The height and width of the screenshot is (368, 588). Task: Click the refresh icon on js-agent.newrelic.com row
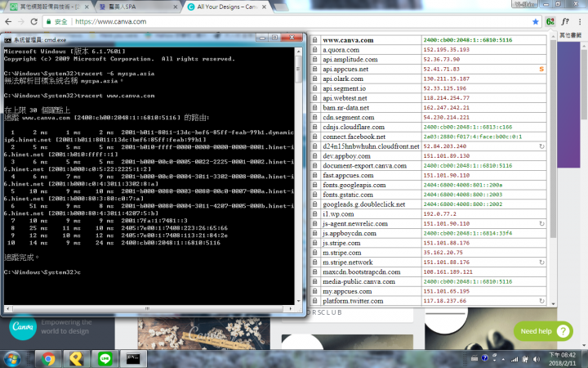542,223
